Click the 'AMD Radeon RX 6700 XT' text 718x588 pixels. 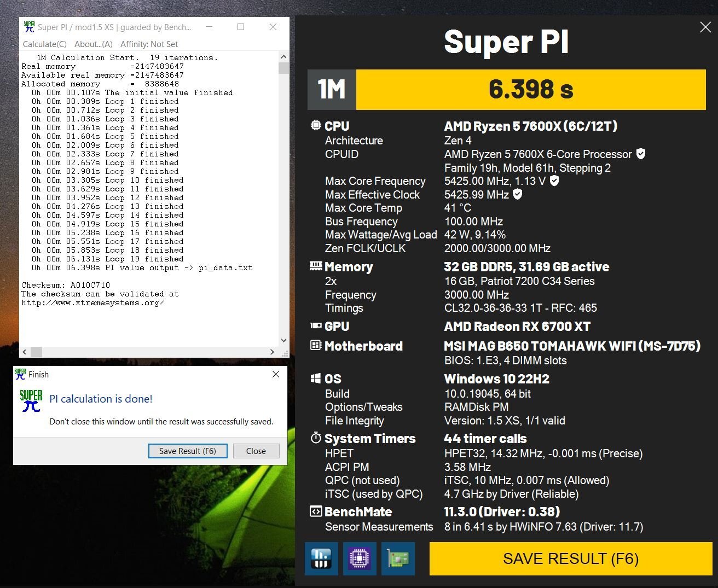tap(517, 327)
